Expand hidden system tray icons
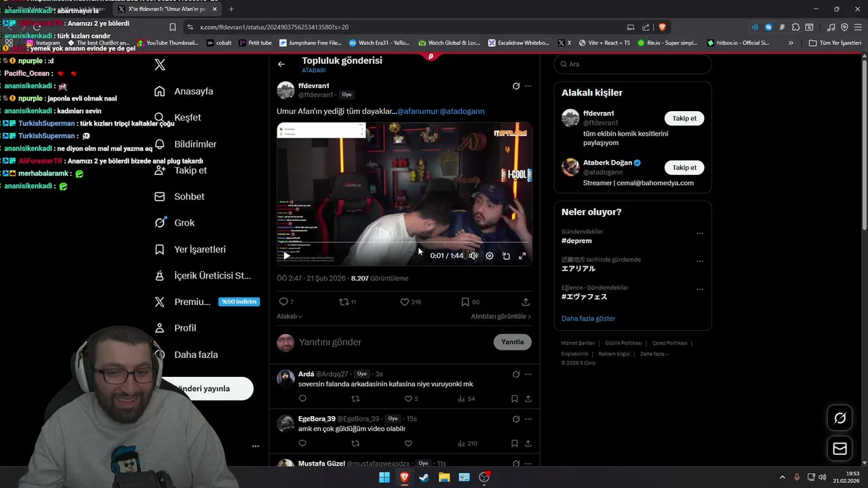This screenshot has width=868, height=488. pos(782,477)
